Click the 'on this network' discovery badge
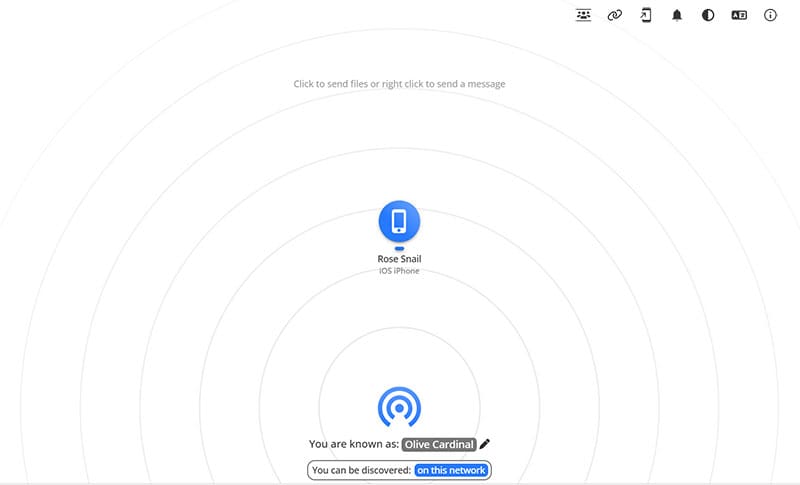 pyautogui.click(x=451, y=470)
